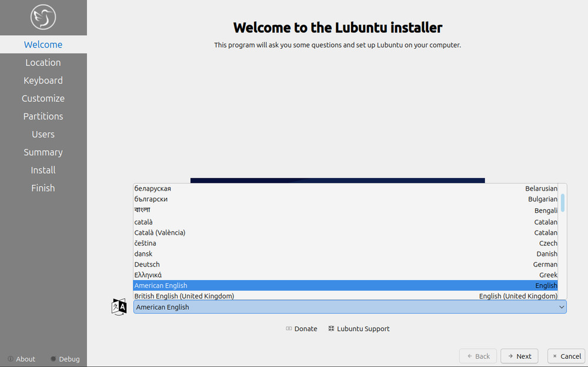Click the donate heart icon before Donate
Viewport: 588px width, 367px height.
pos(288,328)
